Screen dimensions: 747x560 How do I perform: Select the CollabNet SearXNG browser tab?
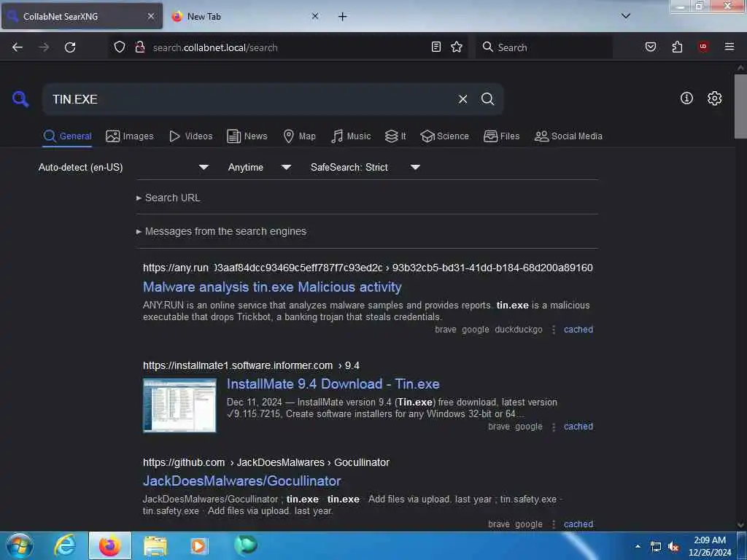[x=82, y=16]
